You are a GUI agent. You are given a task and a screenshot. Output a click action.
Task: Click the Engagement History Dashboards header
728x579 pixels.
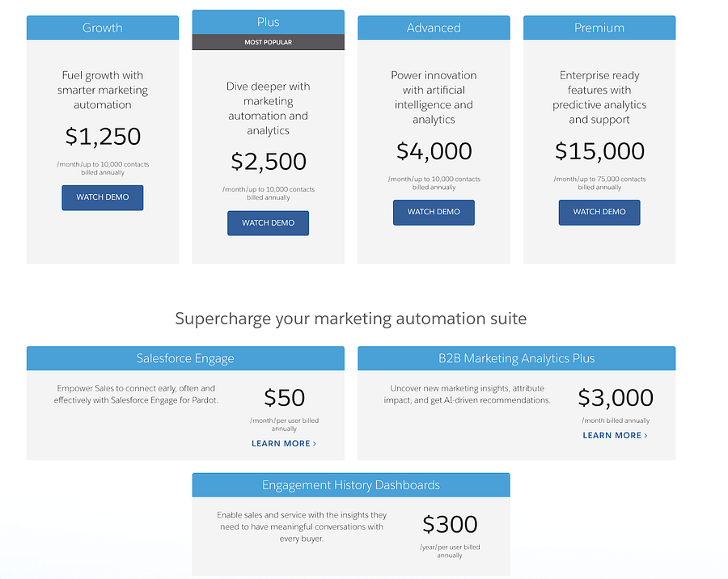[x=351, y=485]
